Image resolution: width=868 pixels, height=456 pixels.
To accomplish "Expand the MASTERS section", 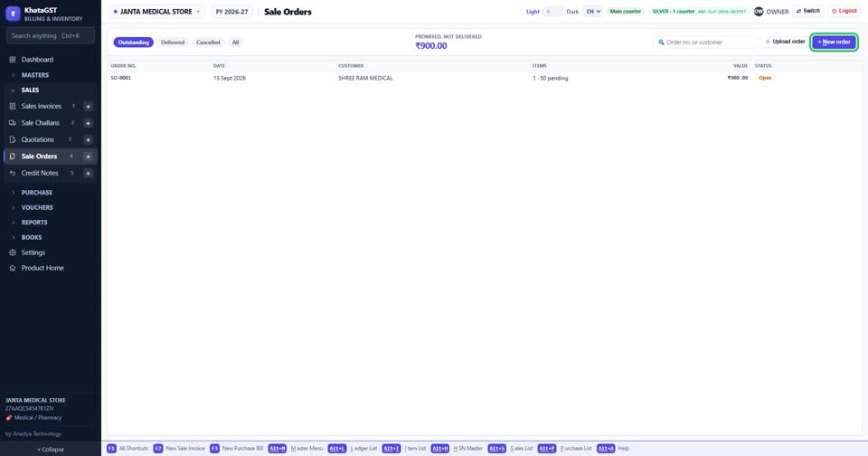I will pyautogui.click(x=35, y=75).
